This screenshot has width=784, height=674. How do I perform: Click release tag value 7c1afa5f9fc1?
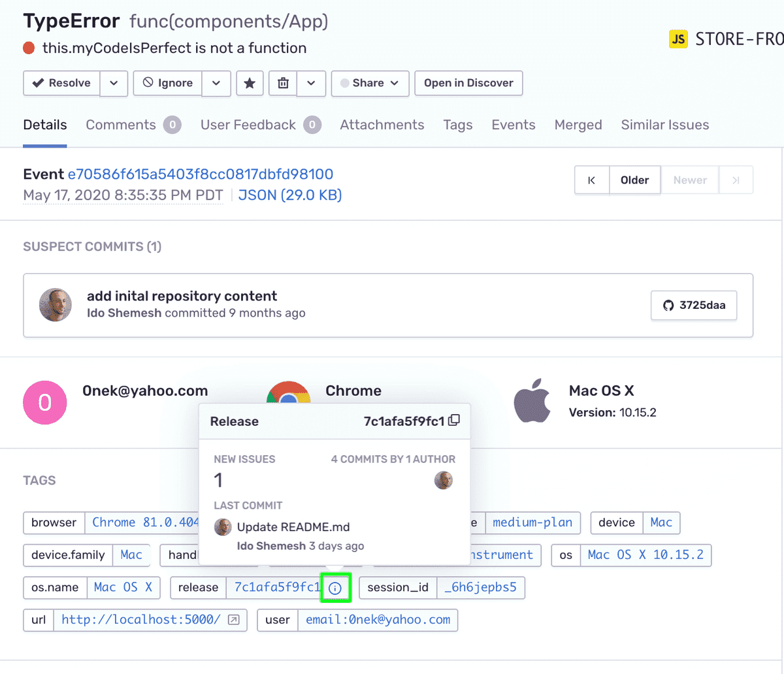click(277, 588)
